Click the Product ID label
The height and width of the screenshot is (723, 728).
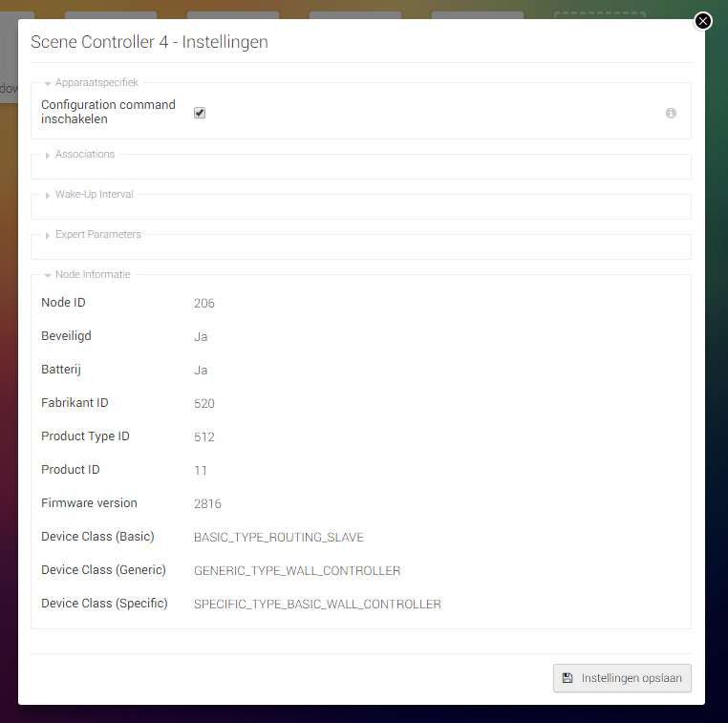71,469
